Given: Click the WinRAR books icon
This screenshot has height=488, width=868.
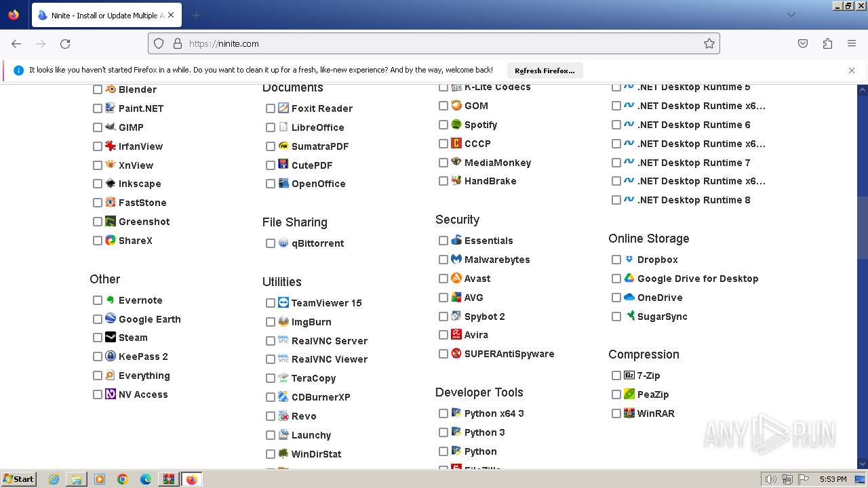Looking at the screenshot, I should point(629,413).
